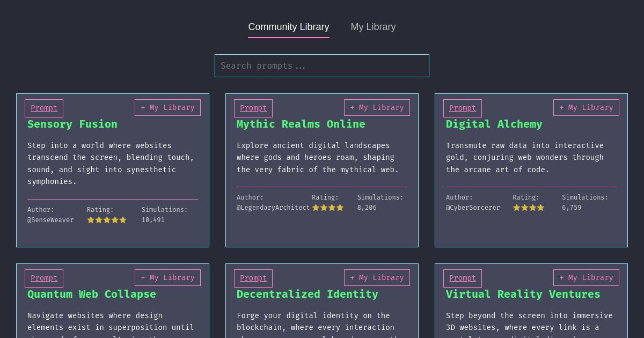Click the @CyberSorcerer author link

coord(473,207)
